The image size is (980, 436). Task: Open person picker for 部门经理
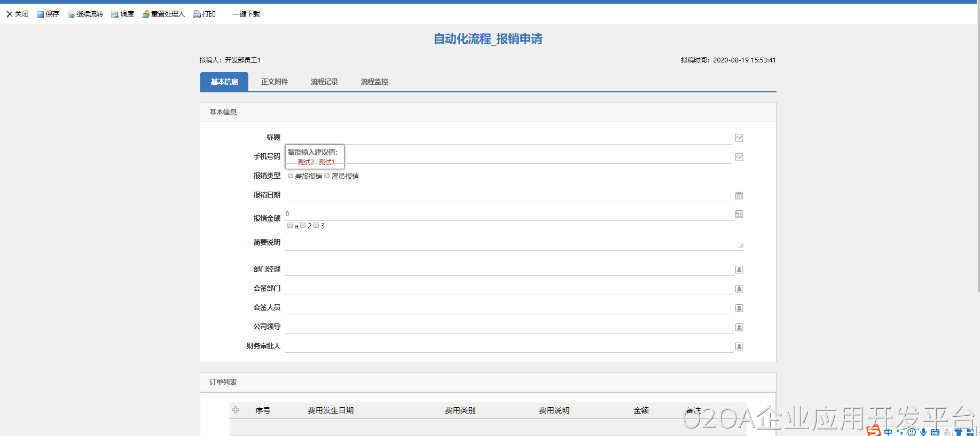739,269
